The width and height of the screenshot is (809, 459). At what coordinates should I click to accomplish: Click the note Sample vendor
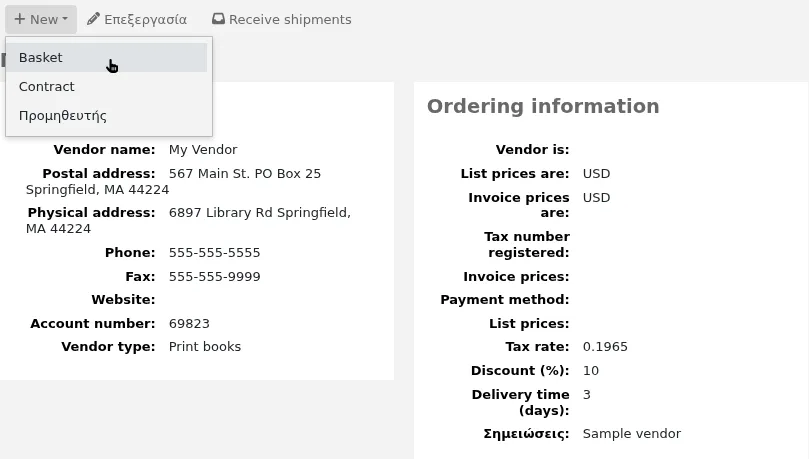point(632,434)
